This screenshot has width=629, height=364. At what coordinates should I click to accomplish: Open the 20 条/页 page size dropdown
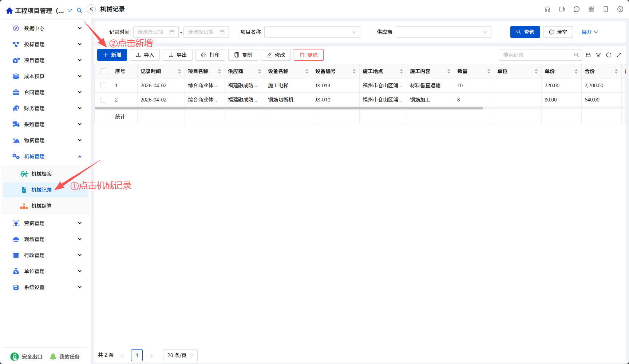point(180,355)
